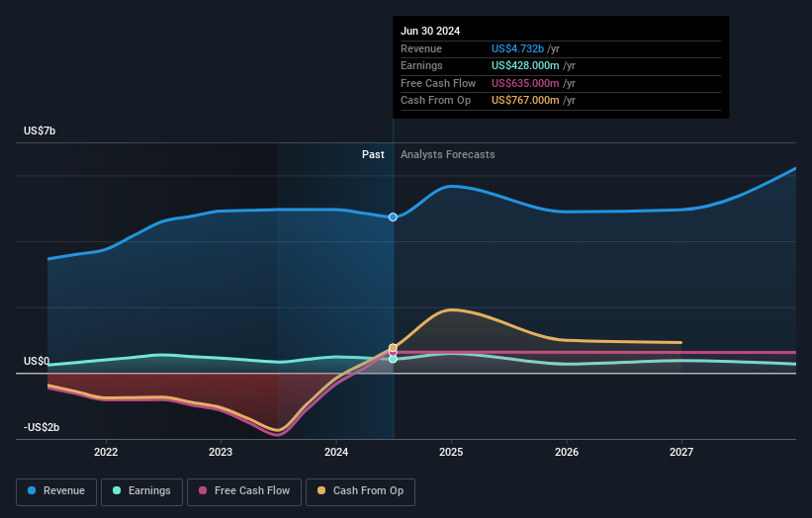Click the Analysts Forecasts label
Screen dimensions: 812x518
[447, 155]
